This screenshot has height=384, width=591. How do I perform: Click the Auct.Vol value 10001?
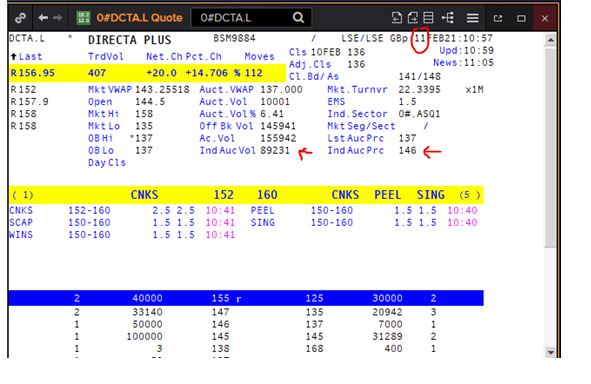275,102
